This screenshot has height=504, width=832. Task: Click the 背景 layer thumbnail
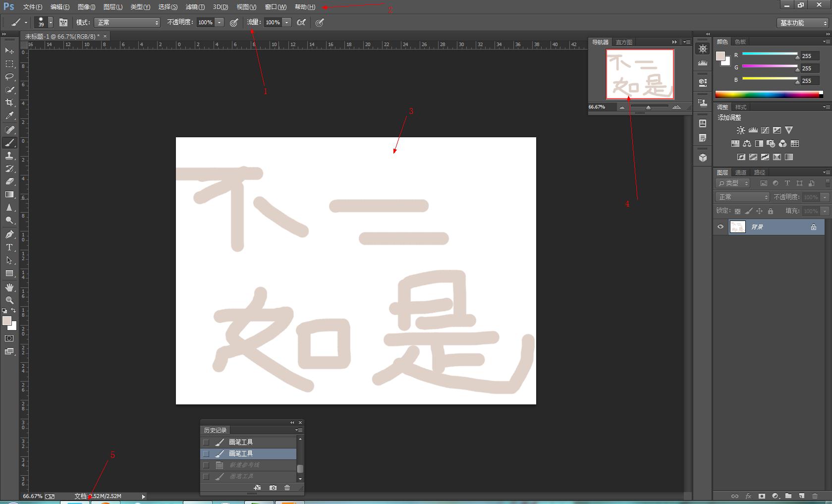click(x=737, y=227)
